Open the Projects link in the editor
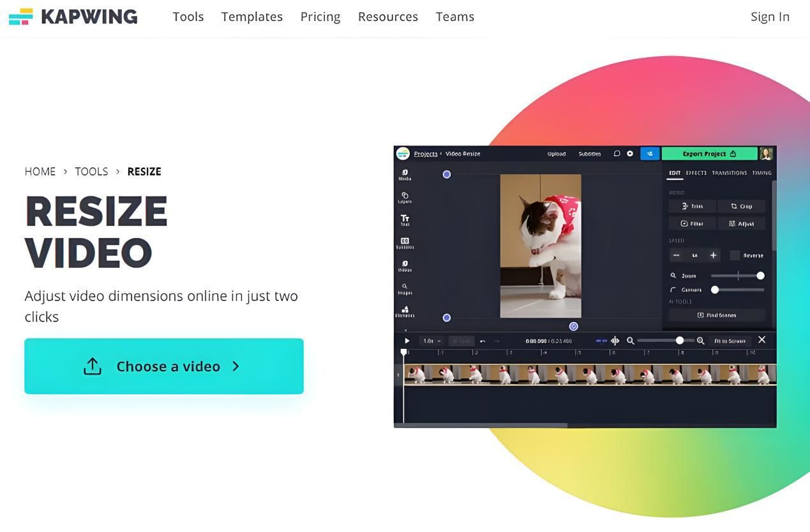Image resolution: width=810 pixels, height=532 pixels. click(426, 154)
